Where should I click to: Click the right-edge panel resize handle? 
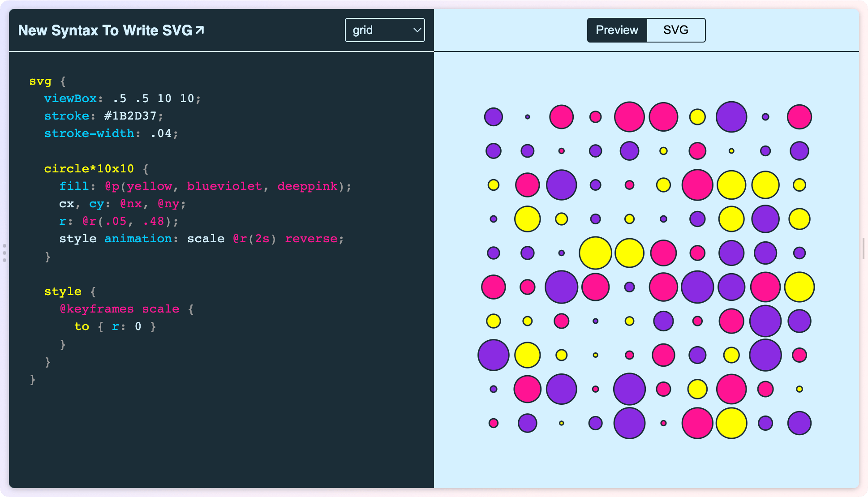863,248
